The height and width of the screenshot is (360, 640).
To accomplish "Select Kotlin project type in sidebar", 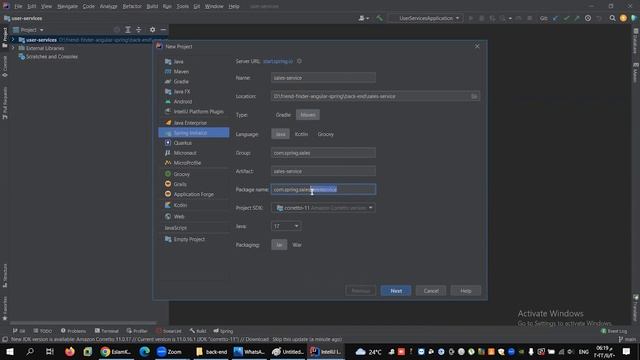I will [x=180, y=205].
